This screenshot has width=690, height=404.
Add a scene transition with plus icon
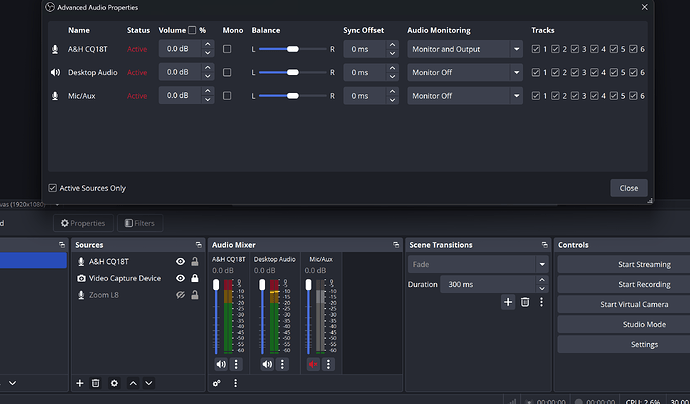508,302
